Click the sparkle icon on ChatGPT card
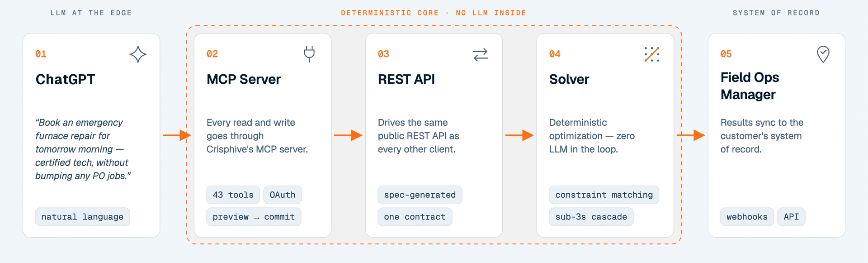 point(138,54)
